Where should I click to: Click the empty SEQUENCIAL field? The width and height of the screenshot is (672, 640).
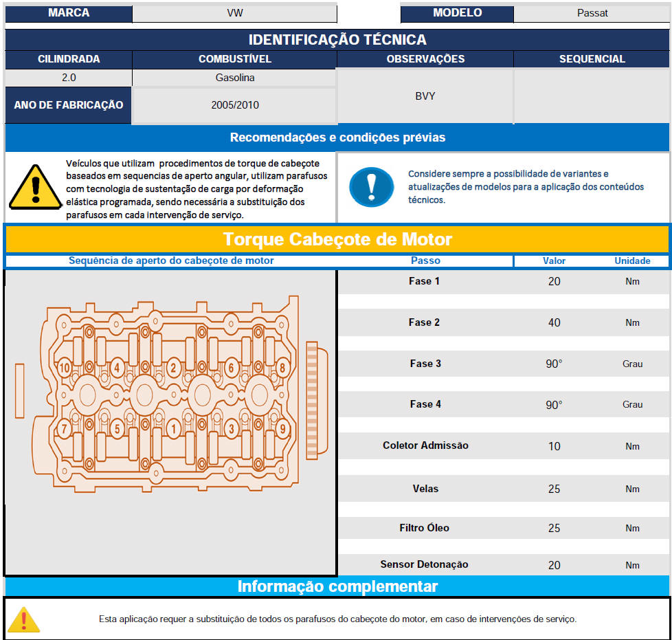[592, 96]
